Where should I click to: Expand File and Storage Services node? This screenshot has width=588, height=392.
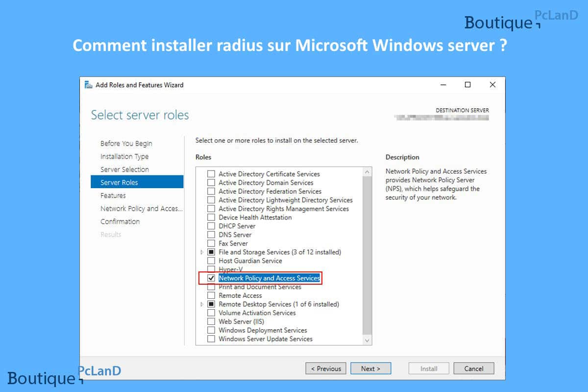[x=202, y=252]
